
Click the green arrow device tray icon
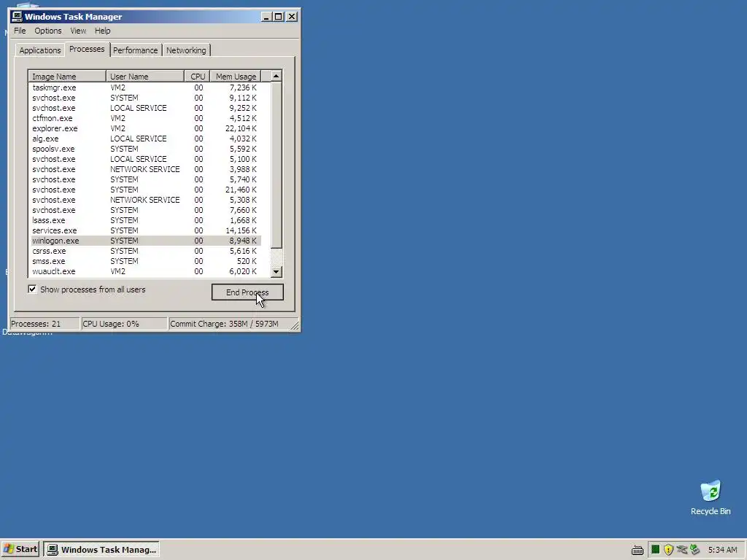(694, 550)
